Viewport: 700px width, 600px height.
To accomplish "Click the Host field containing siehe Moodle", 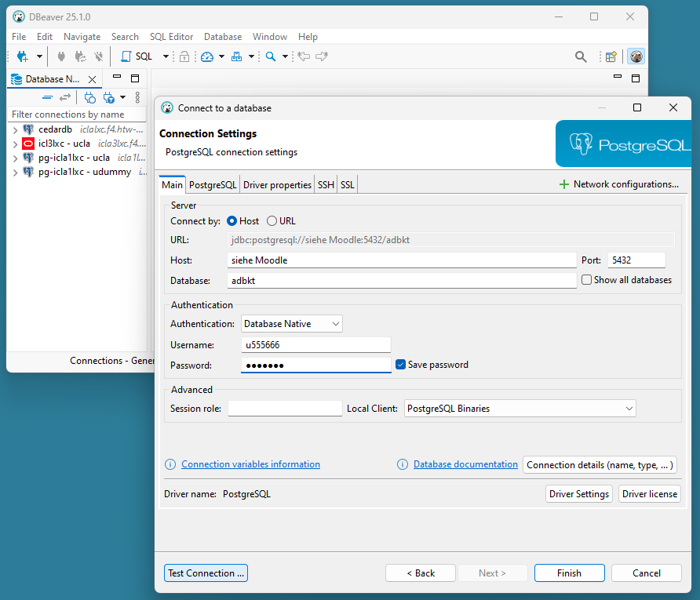I will (x=402, y=260).
